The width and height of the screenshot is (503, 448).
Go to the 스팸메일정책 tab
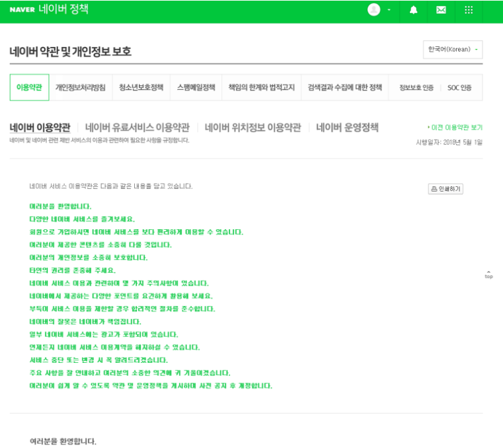pos(196,87)
